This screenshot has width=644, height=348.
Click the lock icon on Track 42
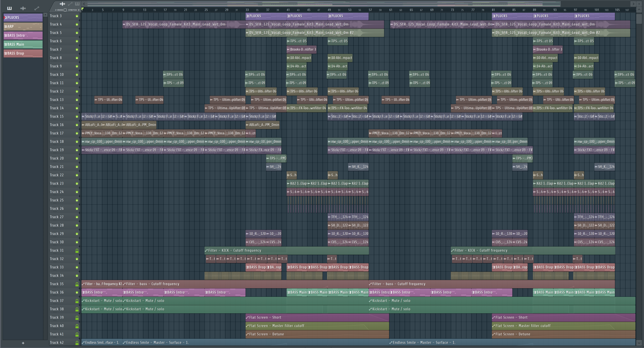[77, 343]
